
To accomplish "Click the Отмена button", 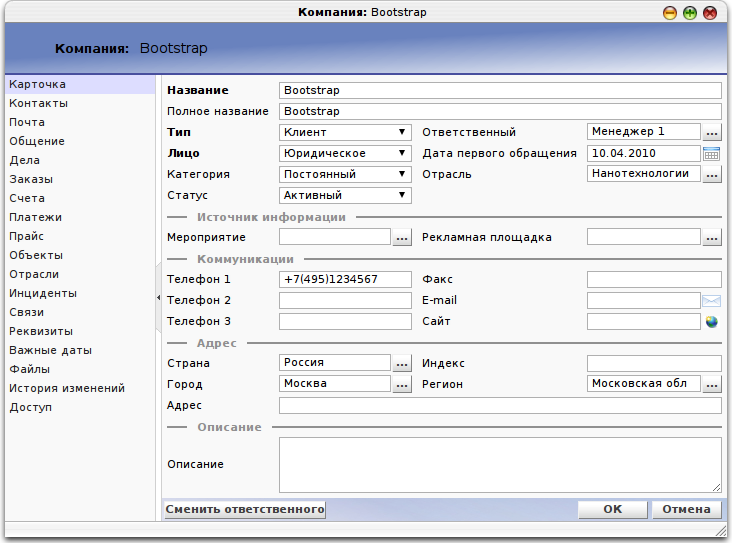I will [x=686, y=509].
